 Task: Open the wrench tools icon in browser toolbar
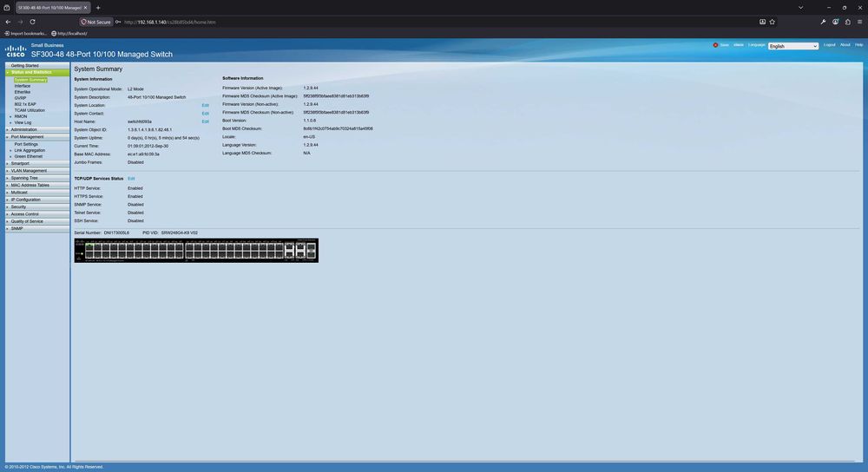[823, 23]
